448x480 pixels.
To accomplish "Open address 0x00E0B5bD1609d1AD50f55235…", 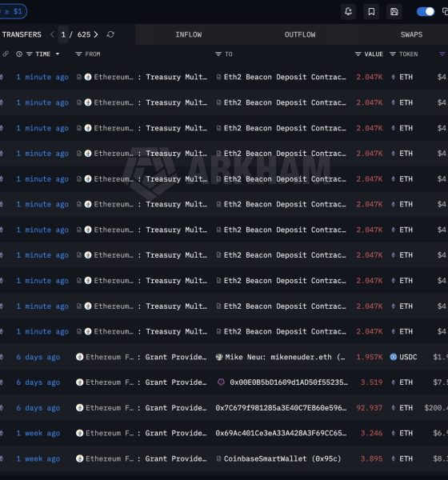I will coord(289,382).
